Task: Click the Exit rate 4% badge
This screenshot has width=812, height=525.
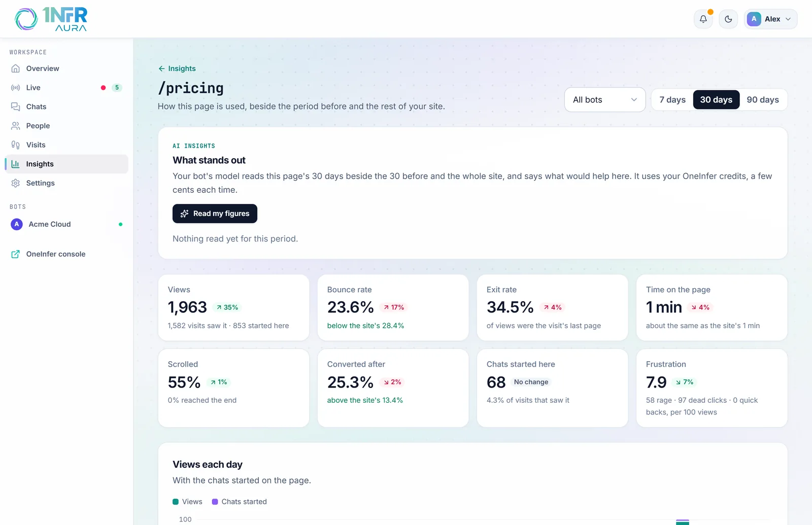Action: pyautogui.click(x=553, y=307)
